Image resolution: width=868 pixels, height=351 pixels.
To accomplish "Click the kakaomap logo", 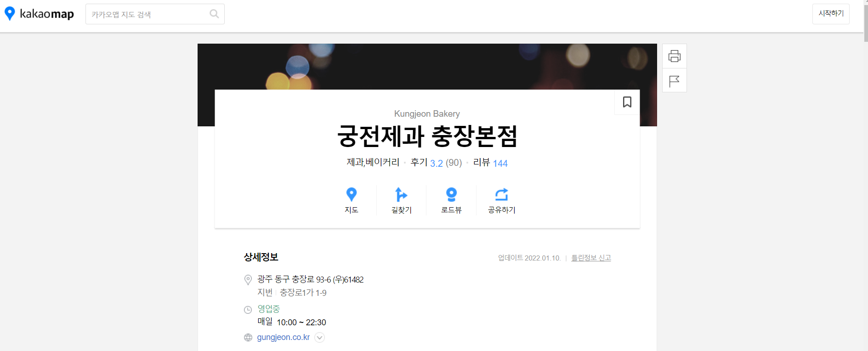I will click(39, 14).
